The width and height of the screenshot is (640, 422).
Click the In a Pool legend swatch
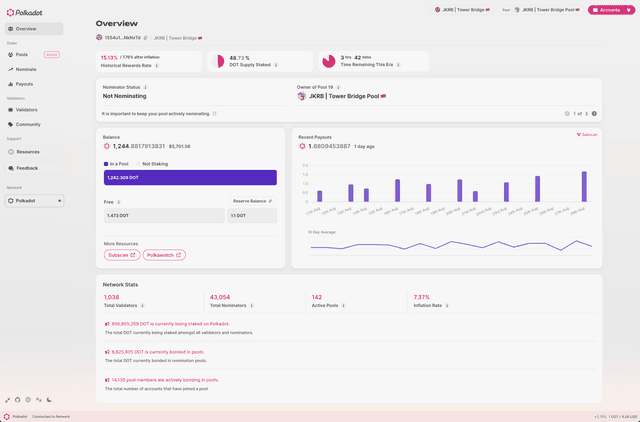106,164
